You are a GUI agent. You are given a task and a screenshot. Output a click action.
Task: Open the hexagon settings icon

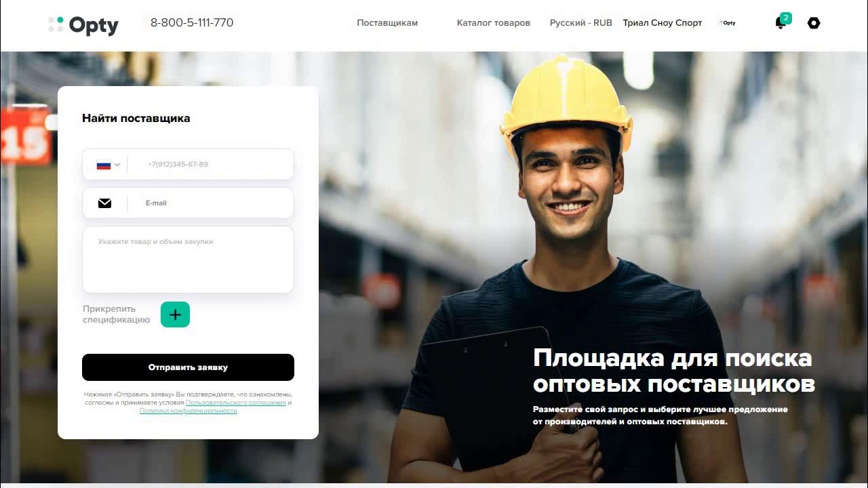(x=814, y=23)
